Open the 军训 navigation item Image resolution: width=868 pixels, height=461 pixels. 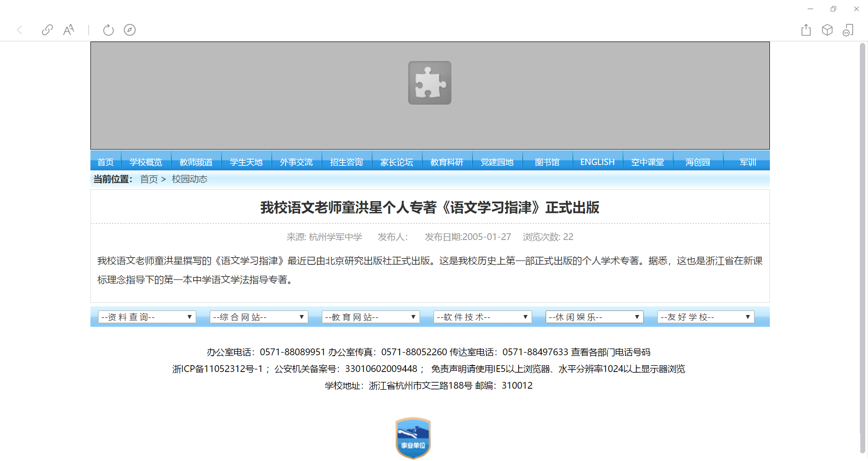[x=748, y=162]
